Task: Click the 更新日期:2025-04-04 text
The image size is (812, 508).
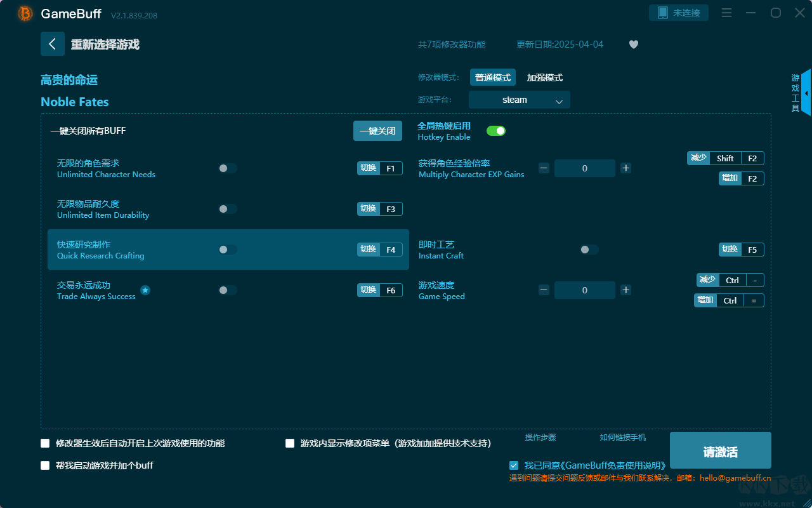Action: pos(560,44)
